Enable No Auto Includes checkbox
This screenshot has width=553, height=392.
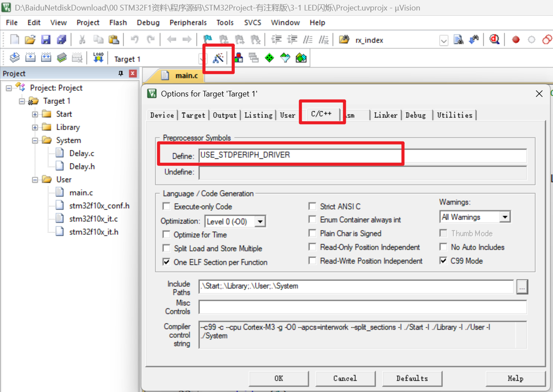tap(443, 247)
